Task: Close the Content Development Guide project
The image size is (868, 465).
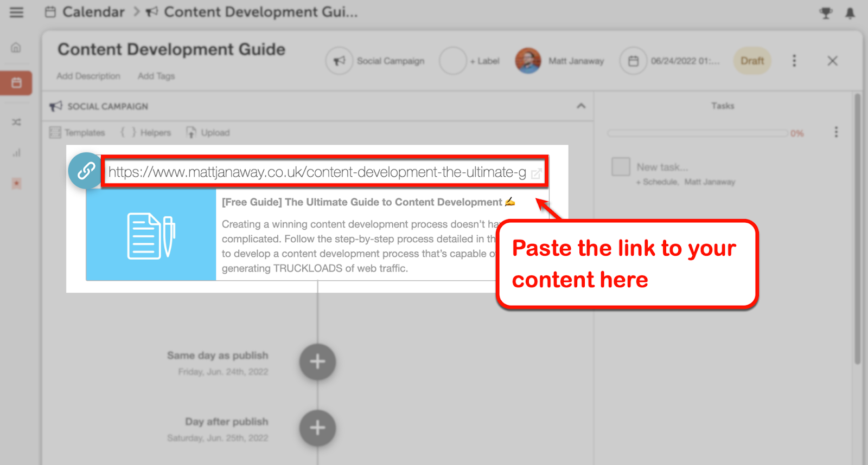Action: point(832,61)
